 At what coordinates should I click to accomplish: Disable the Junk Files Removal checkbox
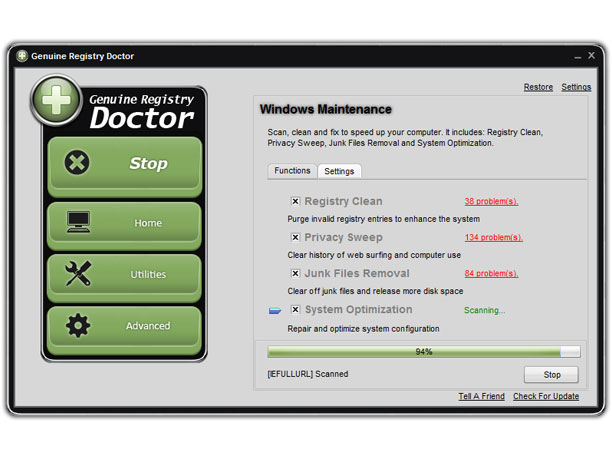[x=295, y=274]
